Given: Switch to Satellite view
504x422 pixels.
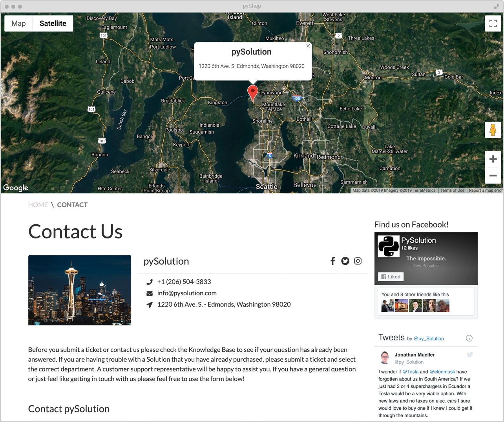Looking at the screenshot, I should pos(53,24).
